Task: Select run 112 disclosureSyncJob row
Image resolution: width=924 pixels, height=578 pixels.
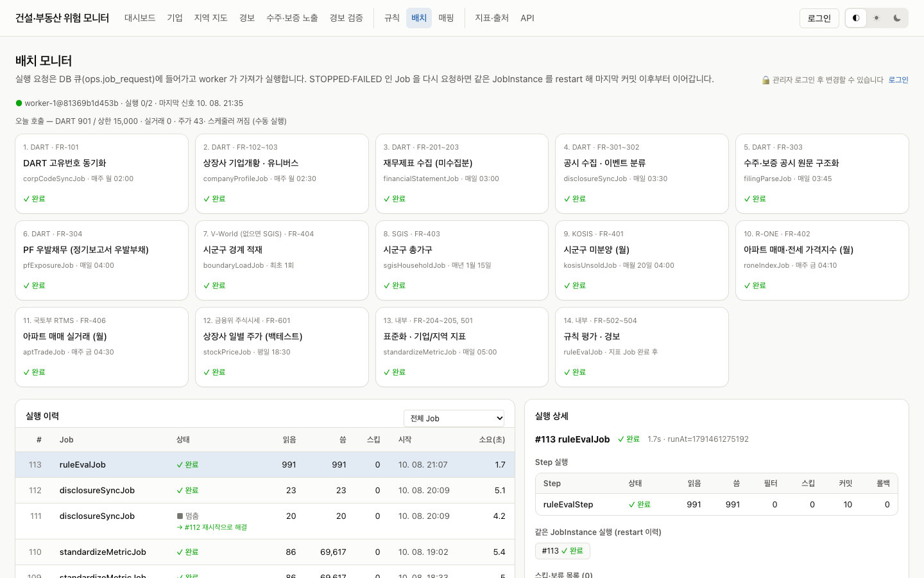Action: (265, 491)
